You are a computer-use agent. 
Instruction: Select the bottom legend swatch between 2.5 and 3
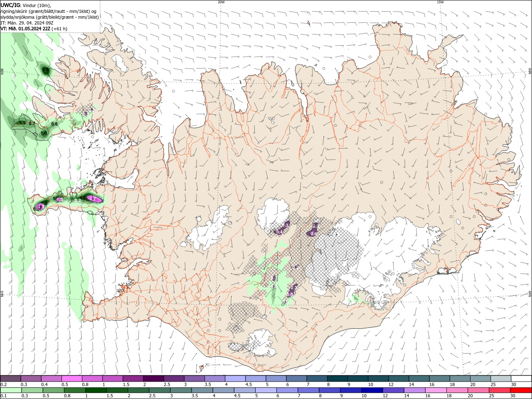click(x=159, y=390)
